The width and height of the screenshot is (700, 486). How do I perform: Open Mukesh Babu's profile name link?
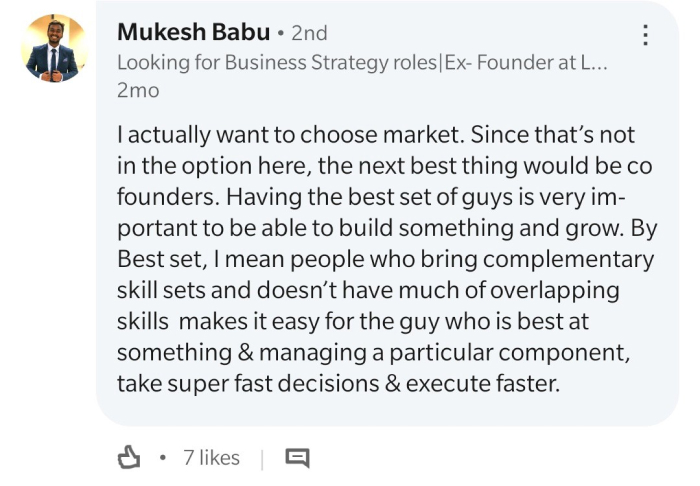coord(194,32)
